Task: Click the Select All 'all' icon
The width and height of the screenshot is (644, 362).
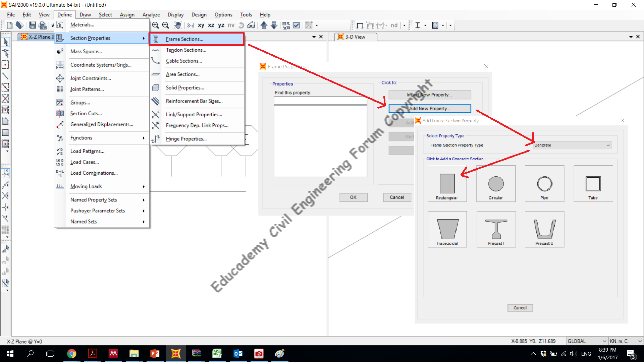Action: pyautogui.click(x=5, y=249)
